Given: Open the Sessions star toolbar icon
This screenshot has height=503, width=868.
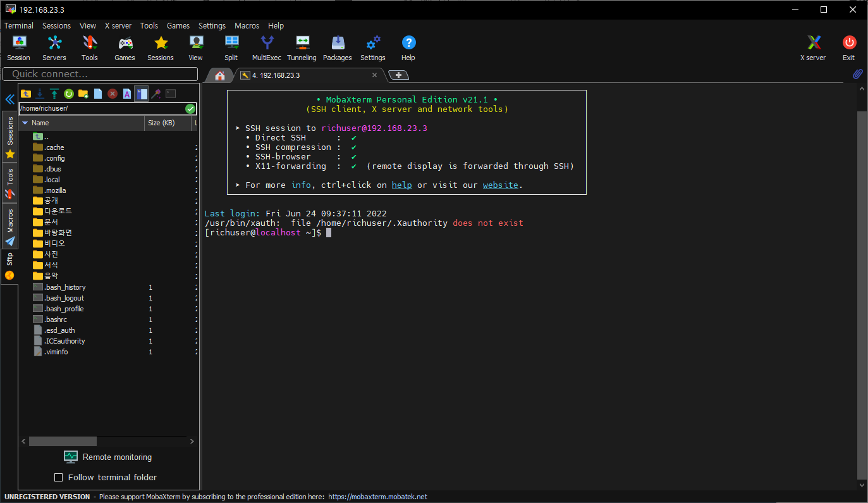Looking at the screenshot, I should pyautogui.click(x=161, y=47).
